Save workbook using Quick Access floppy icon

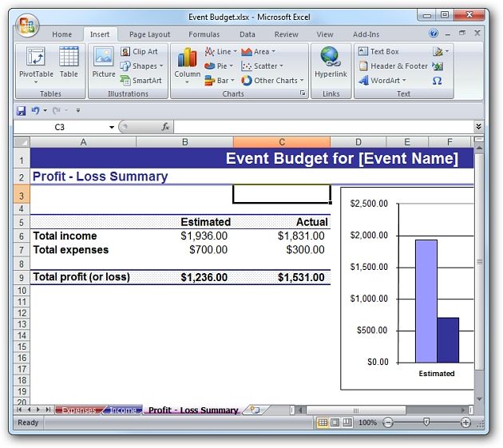coord(22,110)
